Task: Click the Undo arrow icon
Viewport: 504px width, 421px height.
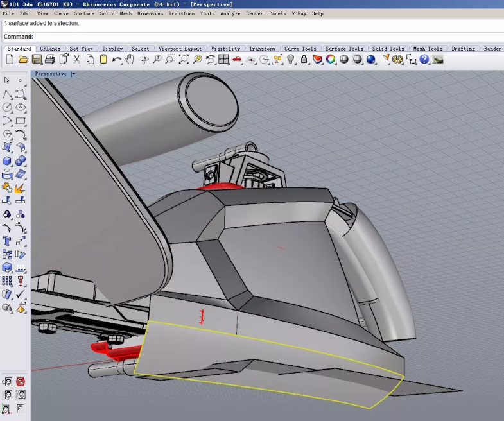Action: (117, 60)
